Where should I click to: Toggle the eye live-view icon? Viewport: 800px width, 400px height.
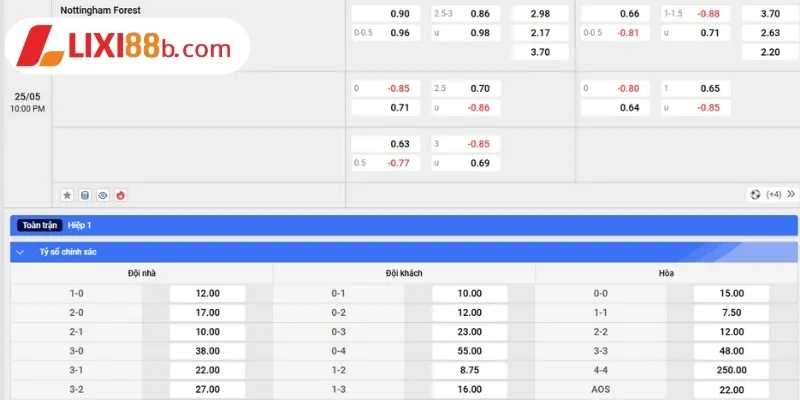click(103, 195)
